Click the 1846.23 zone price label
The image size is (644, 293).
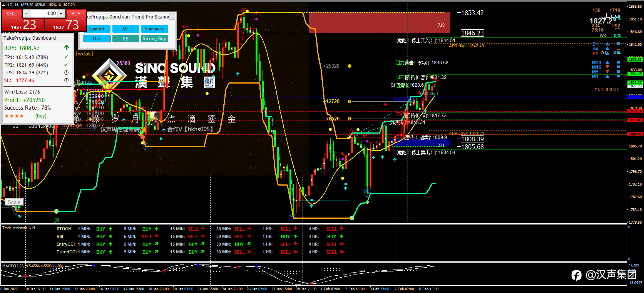click(x=473, y=33)
